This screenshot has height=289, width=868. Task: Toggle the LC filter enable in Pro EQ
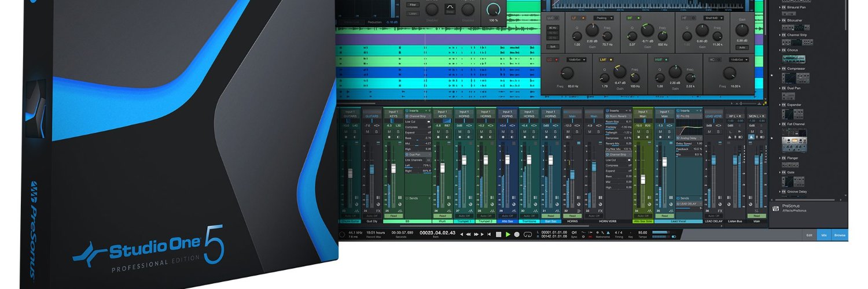click(x=557, y=60)
